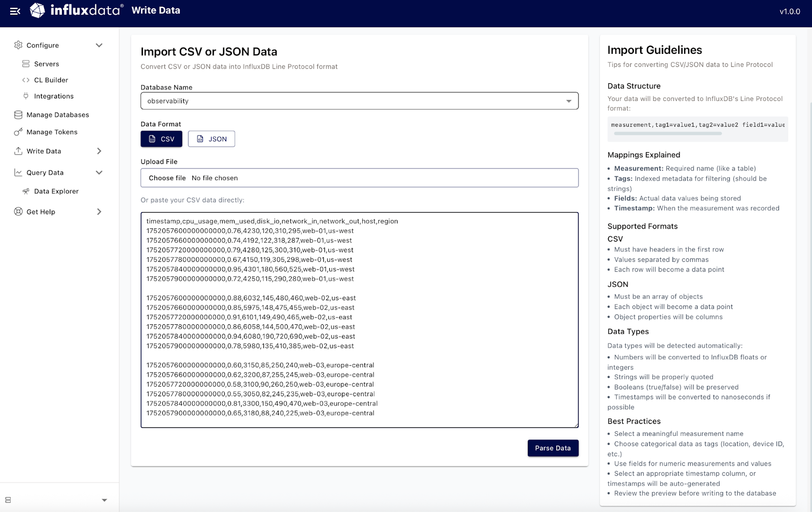This screenshot has width=812, height=512.
Task: Collapse the Query Data section chevron
Action: (99, 173)
